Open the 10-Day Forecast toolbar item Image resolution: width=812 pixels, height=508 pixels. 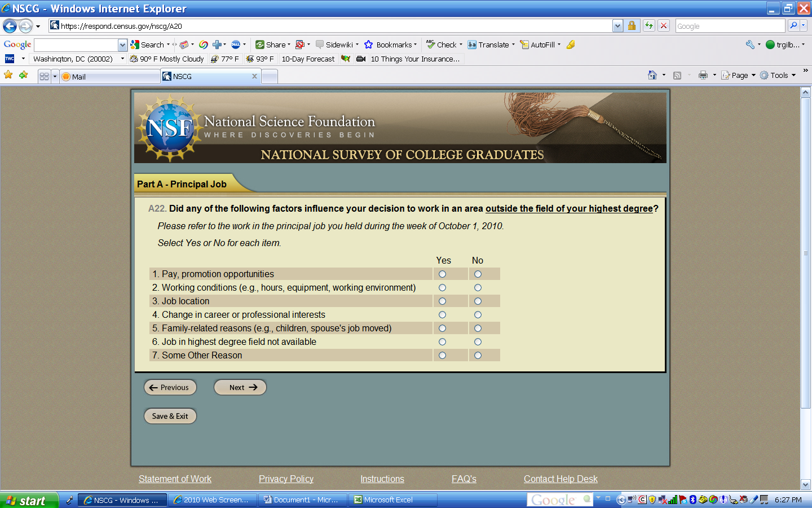coord(308,59)
